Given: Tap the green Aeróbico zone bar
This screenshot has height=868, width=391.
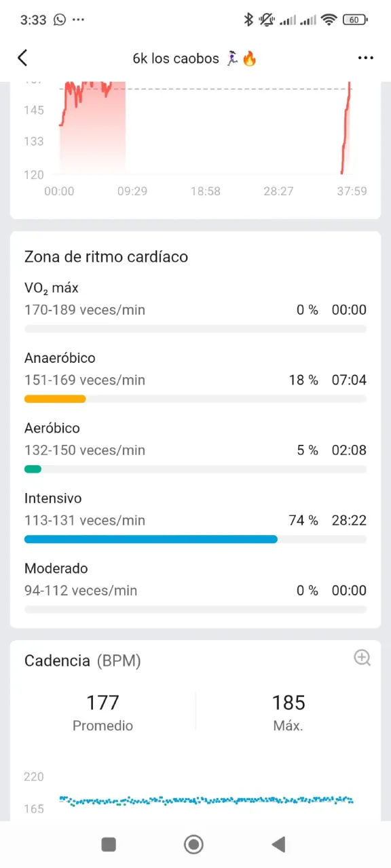Looking at the screenshot, I should pos(33,469).
